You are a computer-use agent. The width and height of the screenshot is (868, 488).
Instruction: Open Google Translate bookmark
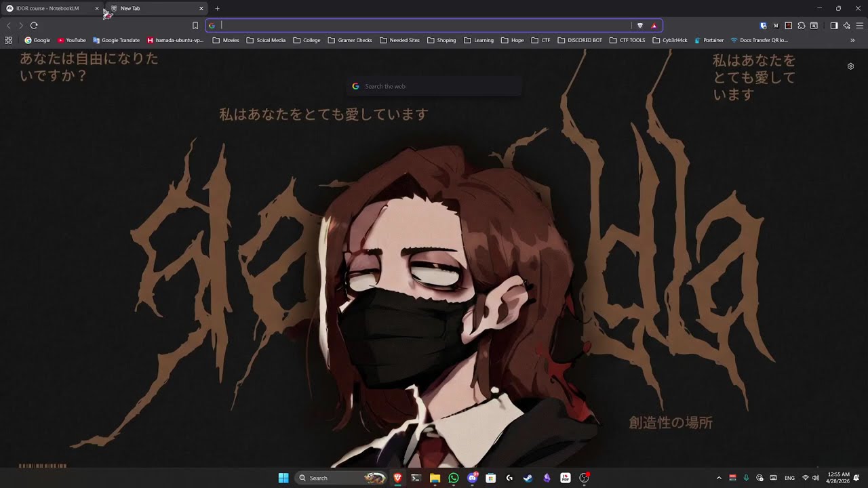click(x=116, y=40)
